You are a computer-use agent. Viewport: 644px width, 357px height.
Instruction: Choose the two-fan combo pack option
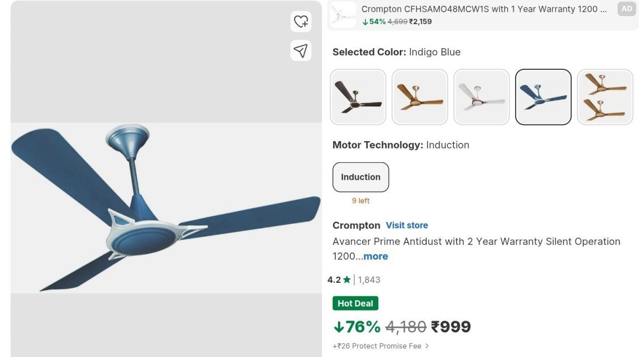tap(605, 97)
